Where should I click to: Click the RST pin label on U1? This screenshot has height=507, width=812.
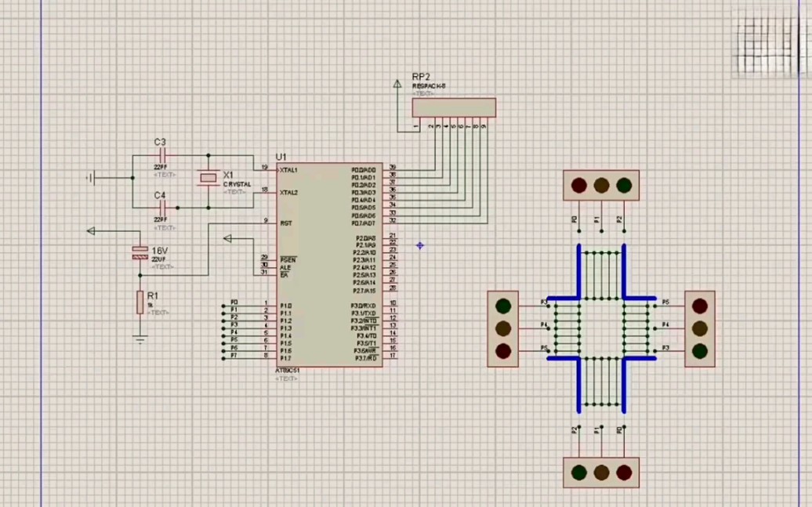286,223
